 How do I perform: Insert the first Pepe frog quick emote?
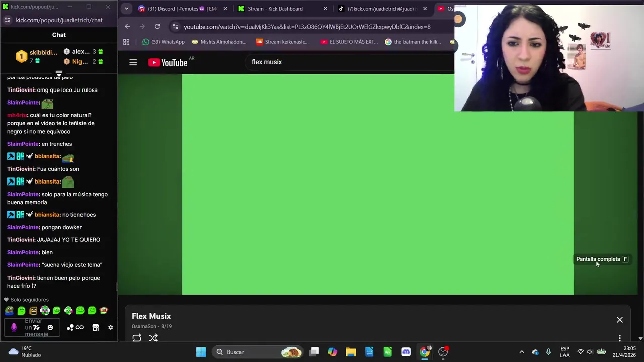pyautogui.click(x=9, y=311)
